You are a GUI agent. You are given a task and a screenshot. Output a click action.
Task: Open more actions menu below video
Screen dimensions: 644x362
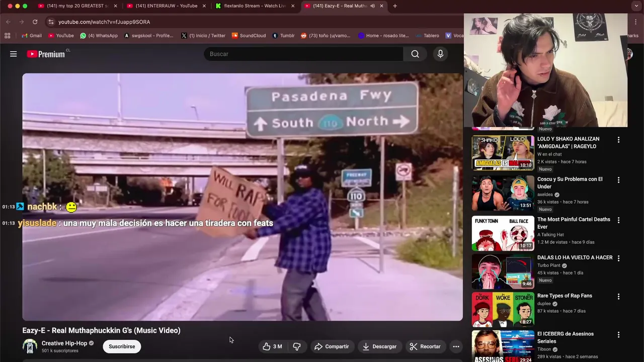456,346
